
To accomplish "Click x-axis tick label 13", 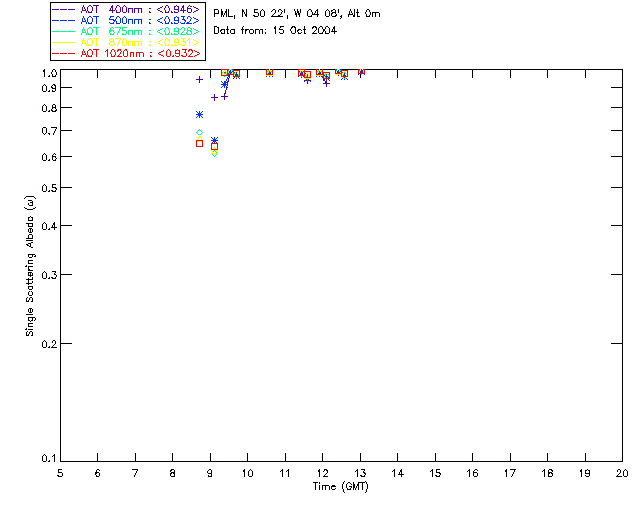I will [360, 473].
